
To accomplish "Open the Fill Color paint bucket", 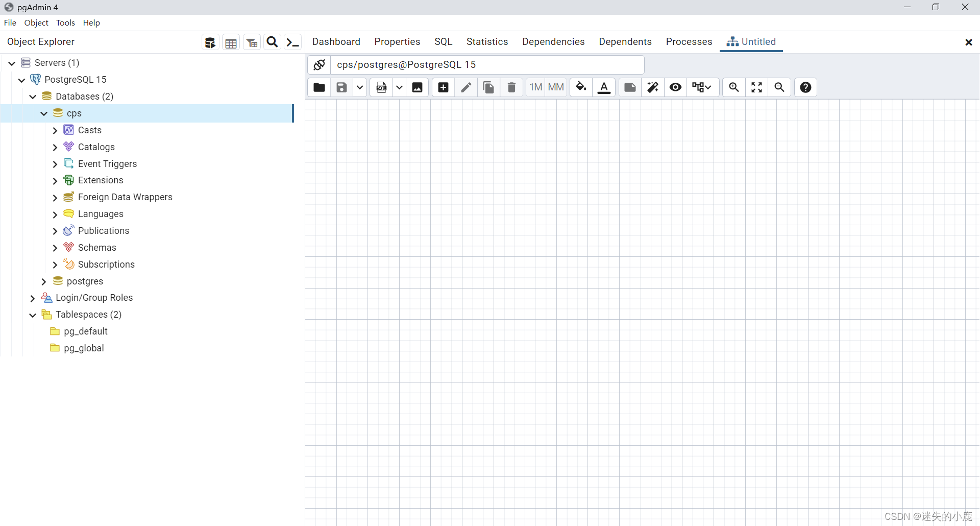I will pyautogui.click(x=581, y=87).
